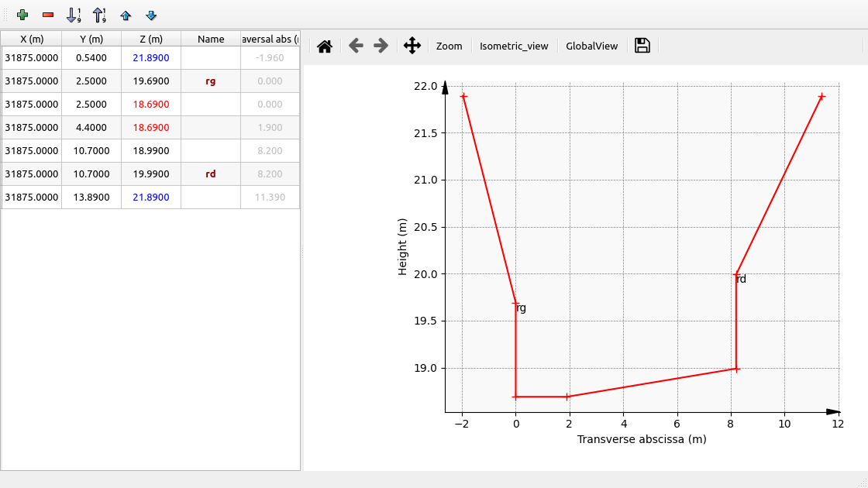Move selected row down with blue arrow
Screen dimensions: 868x488
pos(151,15)
